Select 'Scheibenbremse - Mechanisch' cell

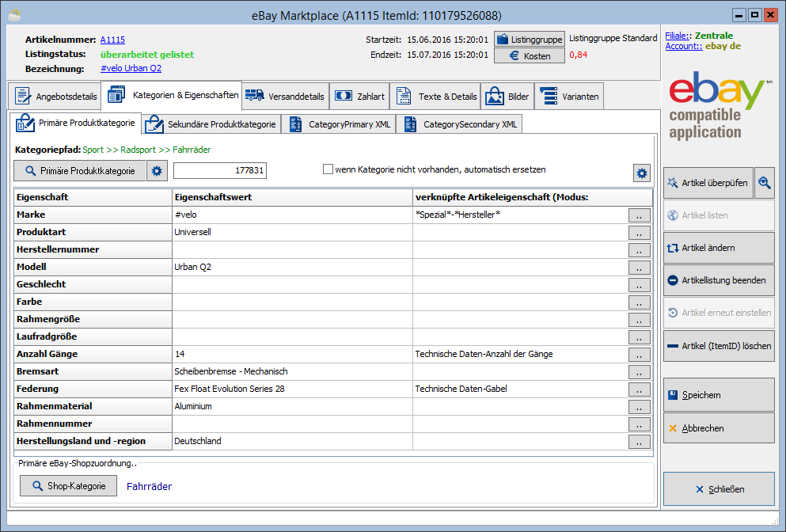[292, 371]
